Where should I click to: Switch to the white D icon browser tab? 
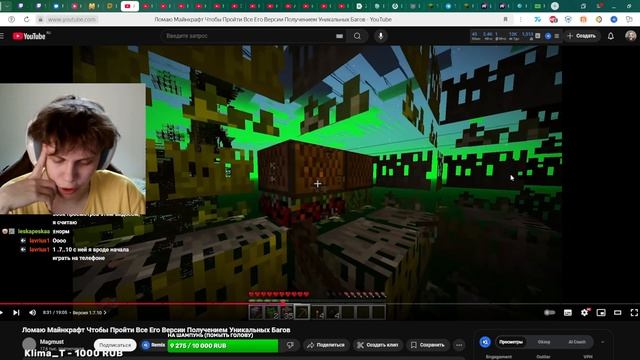[359, 6]
